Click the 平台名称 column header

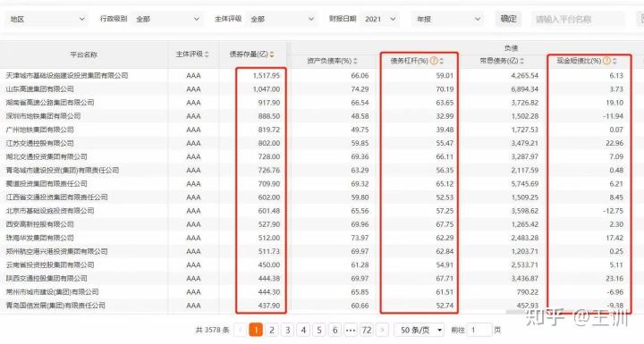click(x=84, y=55)
